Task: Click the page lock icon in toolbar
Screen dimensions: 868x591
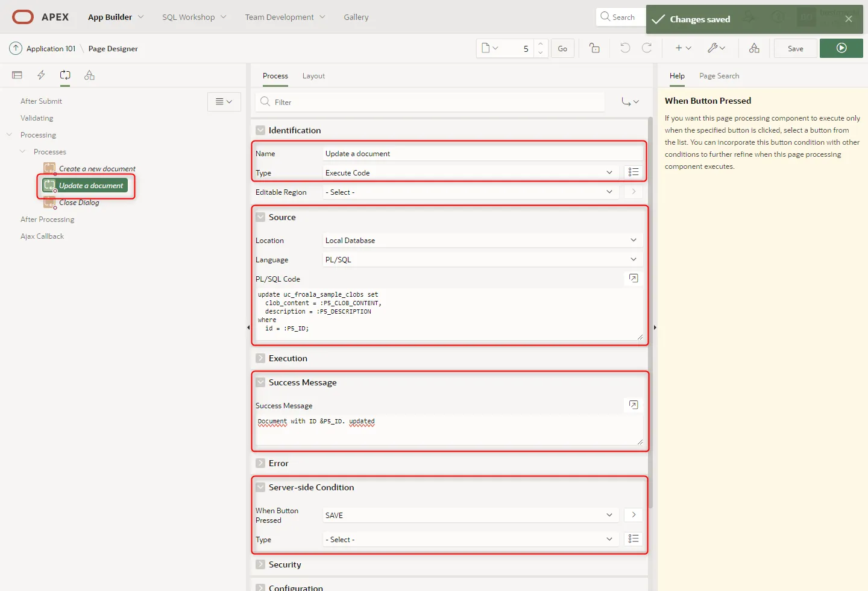Action: (x=594, y=48)
